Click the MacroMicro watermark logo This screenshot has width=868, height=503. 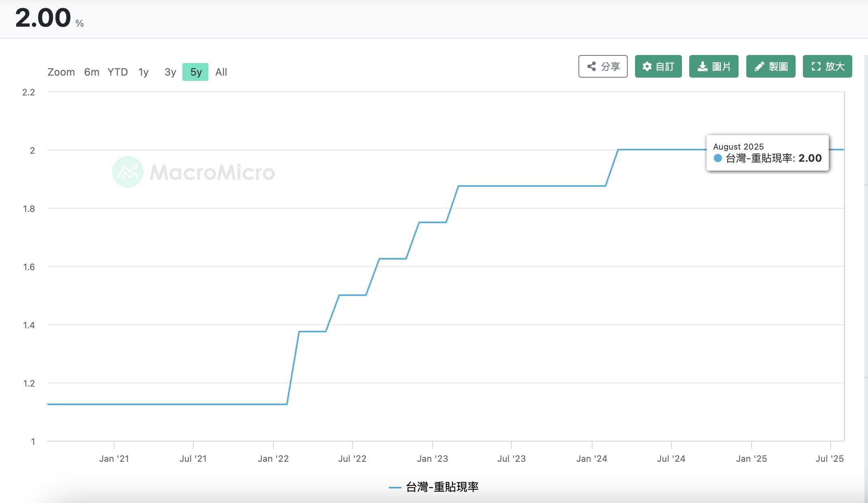point(128,172)
